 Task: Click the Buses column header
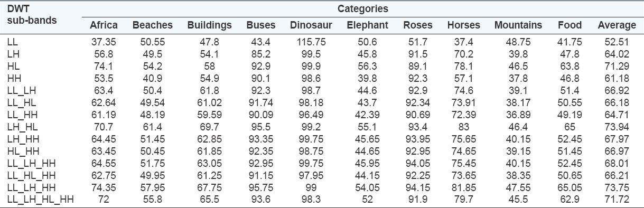pos(258,25)
